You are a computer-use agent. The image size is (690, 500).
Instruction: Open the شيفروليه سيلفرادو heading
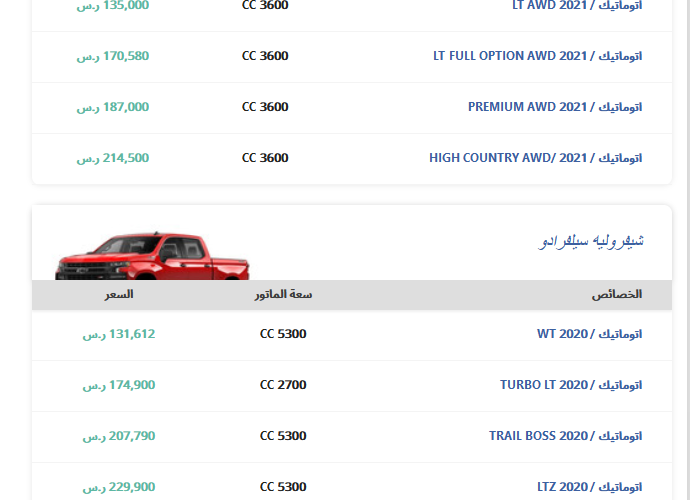pyautogui.click(x=591, y=241)
